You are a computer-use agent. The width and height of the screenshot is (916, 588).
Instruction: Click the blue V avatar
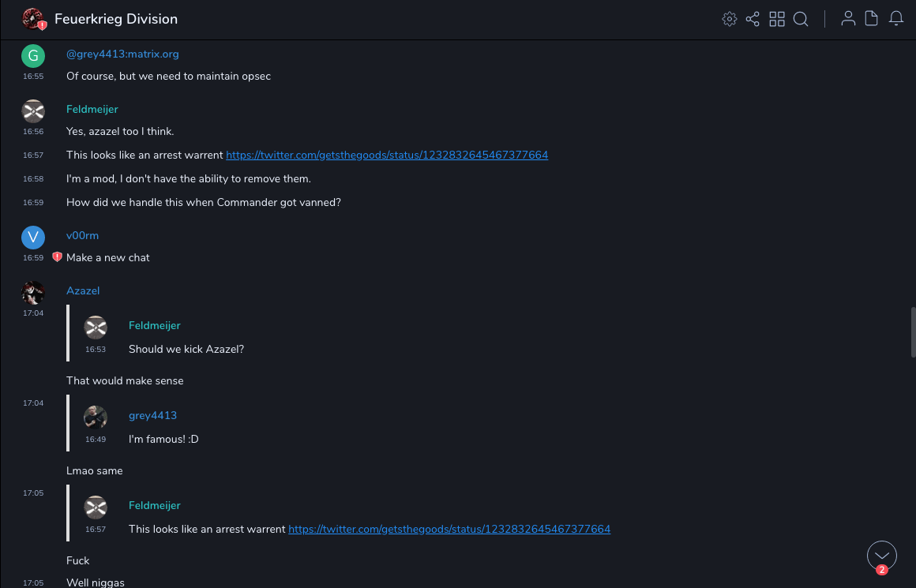33,237
